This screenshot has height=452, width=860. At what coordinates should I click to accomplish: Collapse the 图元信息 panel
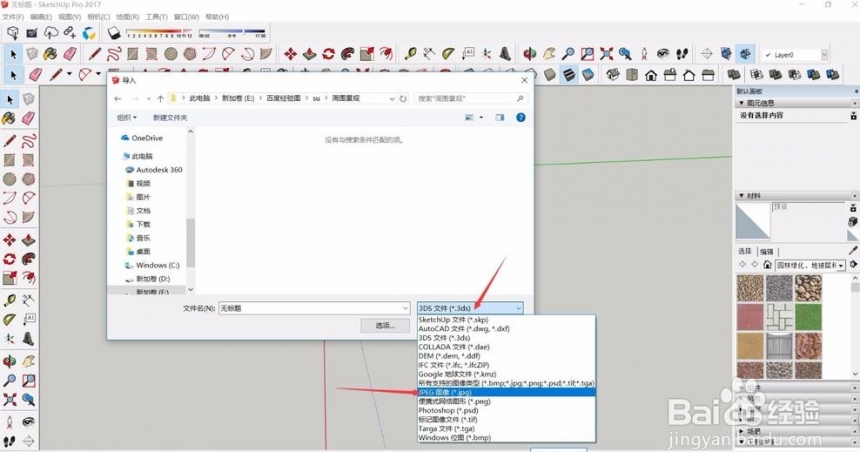pyautogui.click(x=742, y=103)
